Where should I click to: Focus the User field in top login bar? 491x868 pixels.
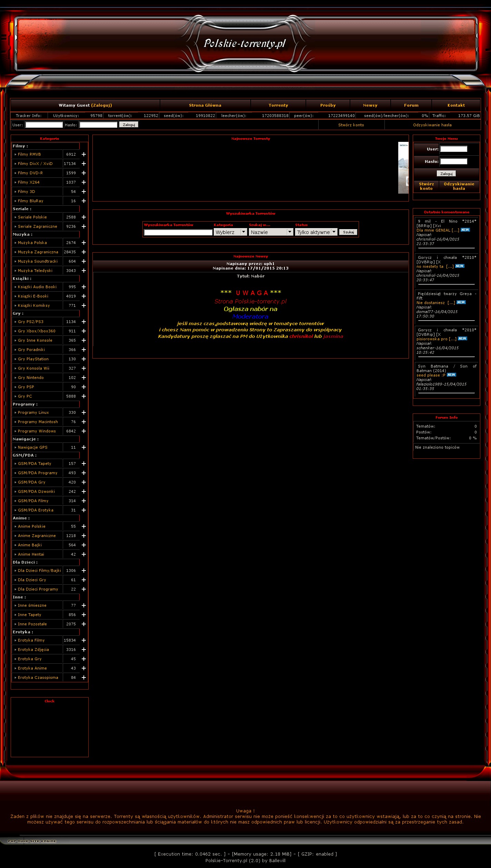click(44, 125)
